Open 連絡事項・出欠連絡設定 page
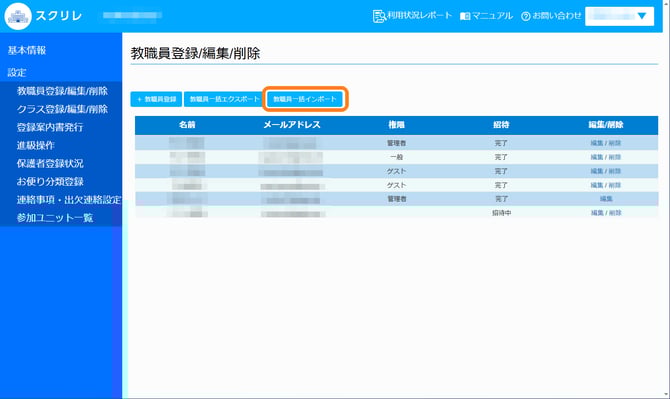This screenshot has width=670, height=399. click(x=69, y=200)
